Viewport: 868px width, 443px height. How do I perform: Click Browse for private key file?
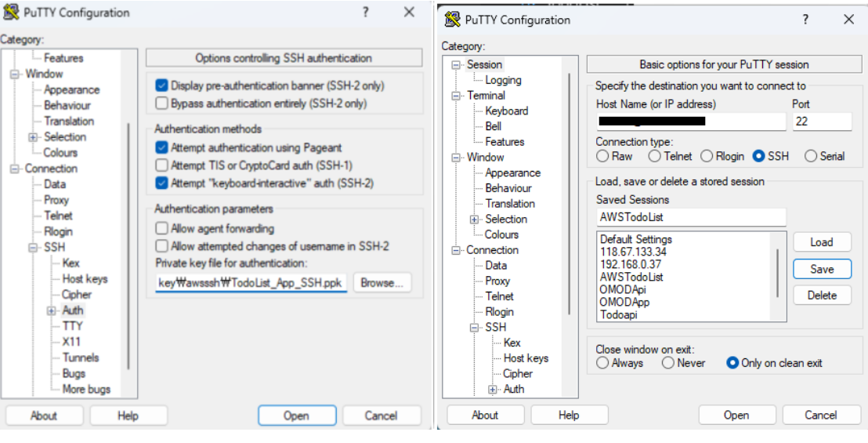pos(382,282)
